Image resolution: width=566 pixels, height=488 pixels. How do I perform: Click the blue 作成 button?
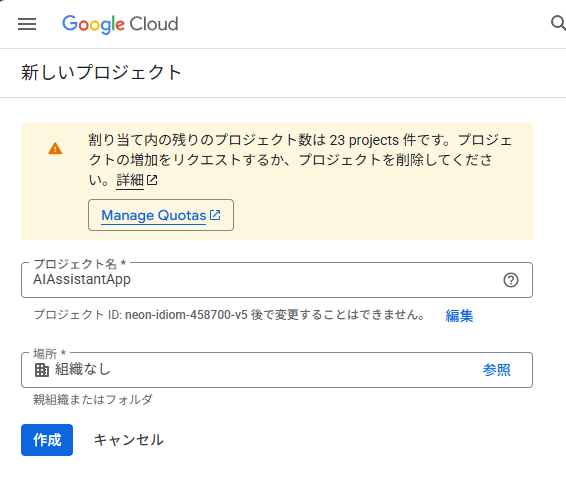47,440
